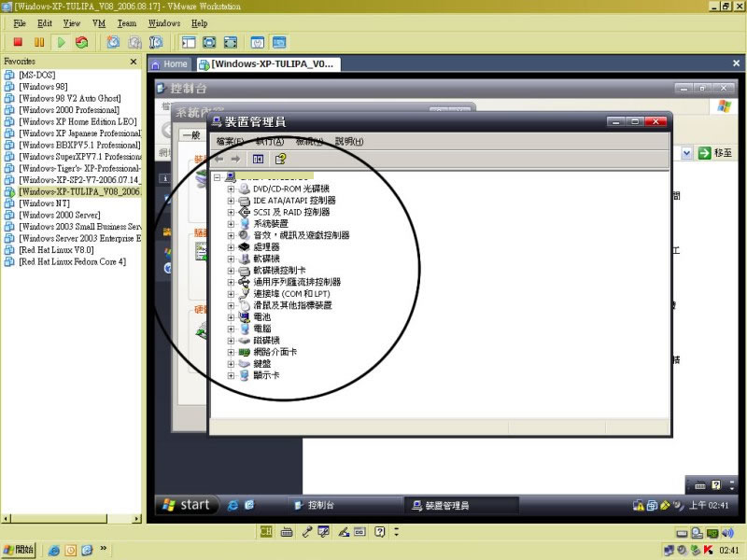Select [Windows 2000 Server] in Favorites
This screenshot has width=747, height=560.
coord(60,215)
